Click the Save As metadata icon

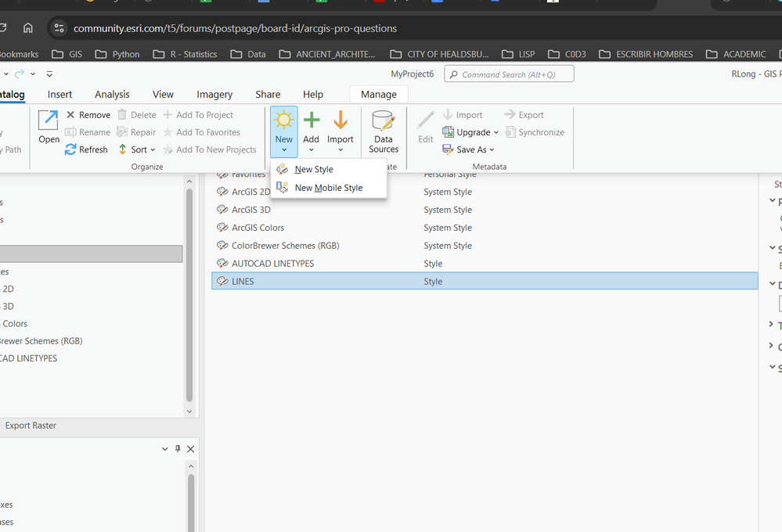click(448, 149)
